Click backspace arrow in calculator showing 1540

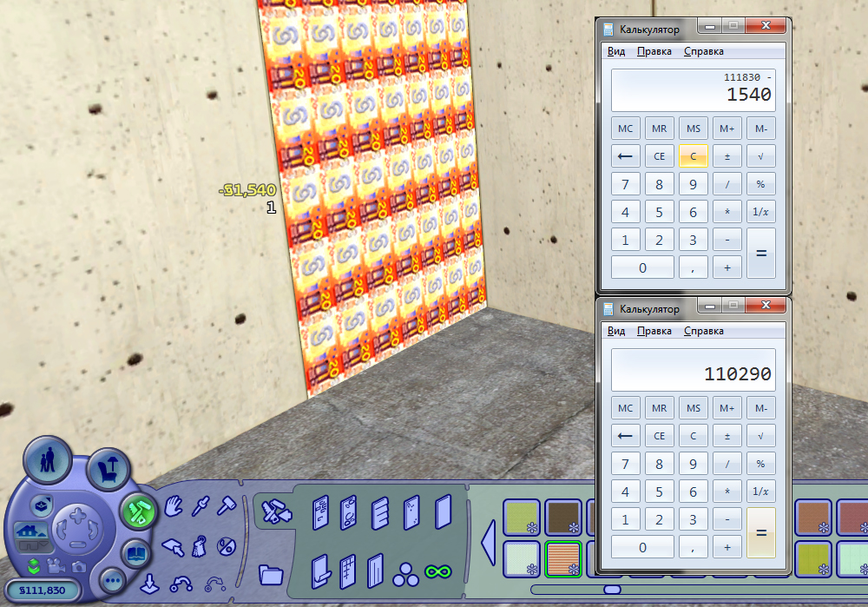pos(626,156)
